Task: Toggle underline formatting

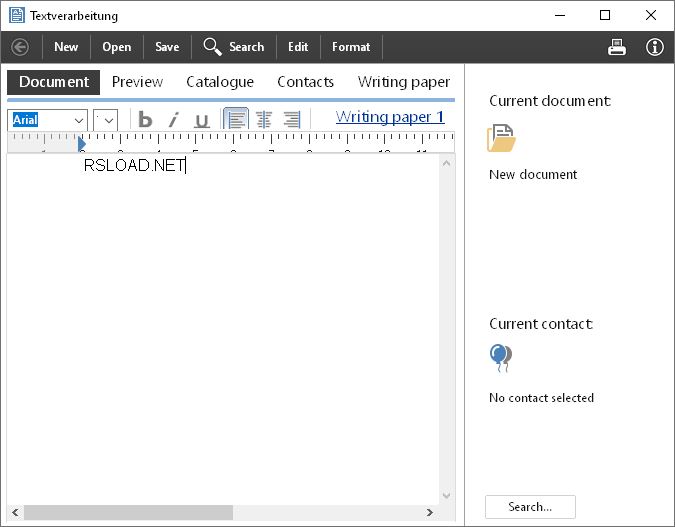Action: tap(201, 120)
